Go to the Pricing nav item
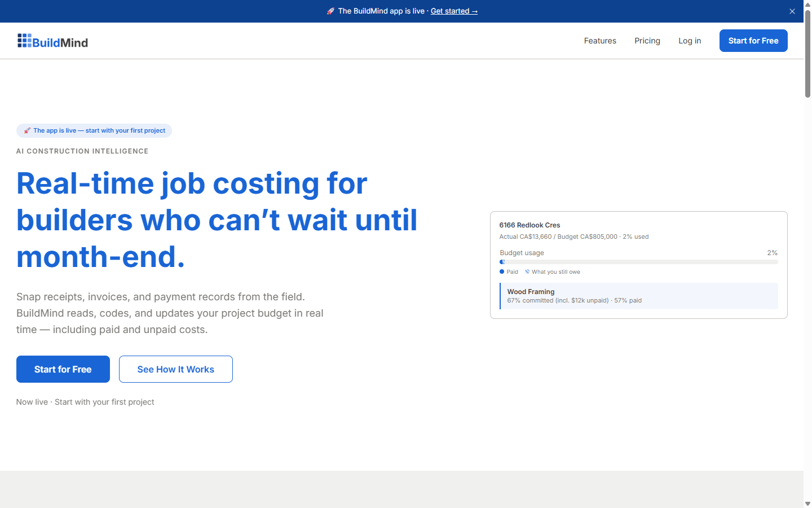812x508 pixels. tap(647, 41)
